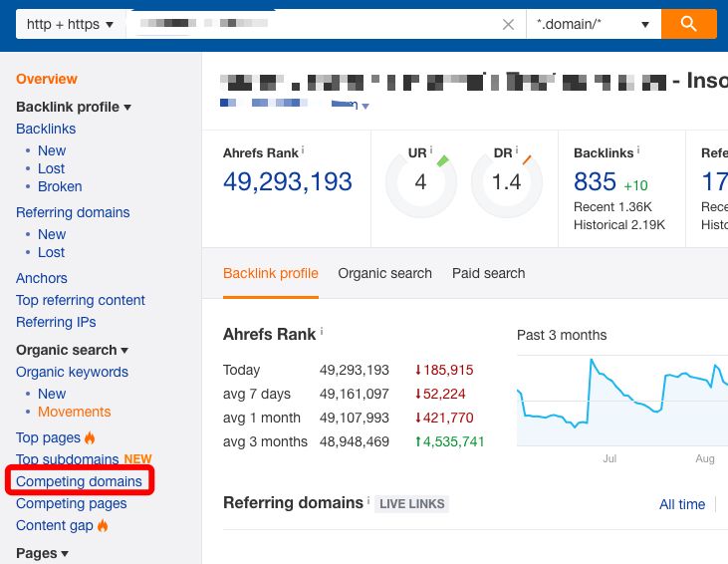Click the Past 3 months rank chart

click(x=622, y=401)
